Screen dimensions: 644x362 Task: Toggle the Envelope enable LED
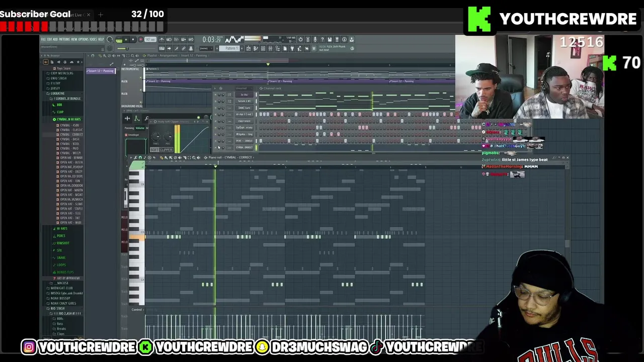(x=126, y=135)
